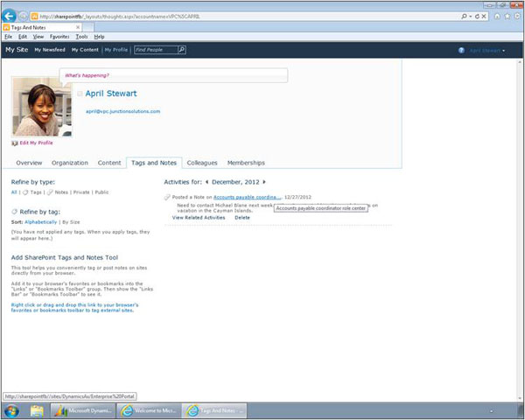The width and height of the screenshot is (525, 420).
Task: Filter activities to Private only
Action: tap(81, 192)
